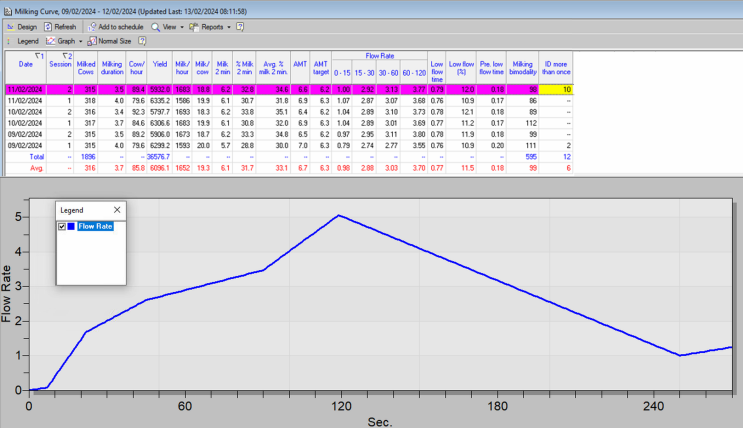The width and height of the screenshot is (743, 428).
Task: Click the help icon next to Normal Size
Action: (x=141, y=41)
